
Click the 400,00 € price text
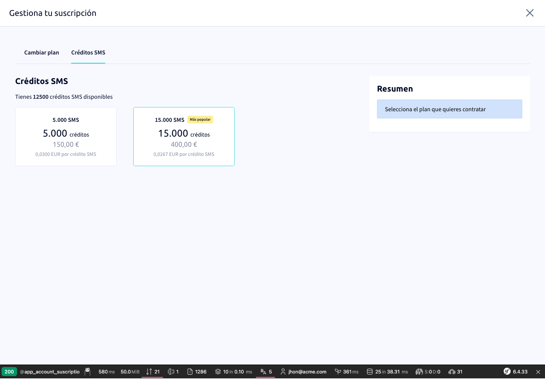click(x=184, y=145)
